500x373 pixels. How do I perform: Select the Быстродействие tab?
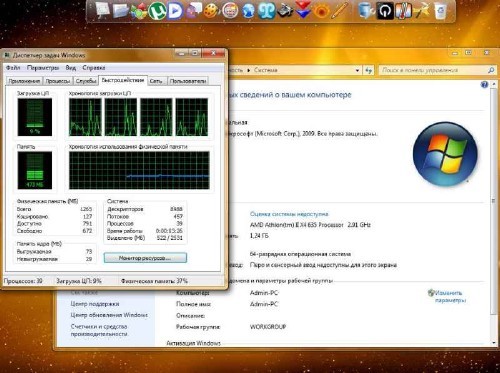point(123,80)
